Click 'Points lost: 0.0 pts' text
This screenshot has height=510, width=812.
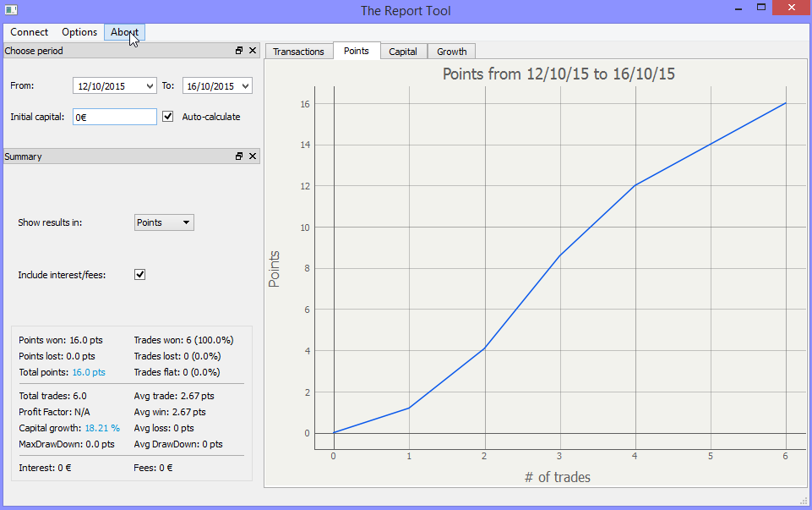(57, 356)
